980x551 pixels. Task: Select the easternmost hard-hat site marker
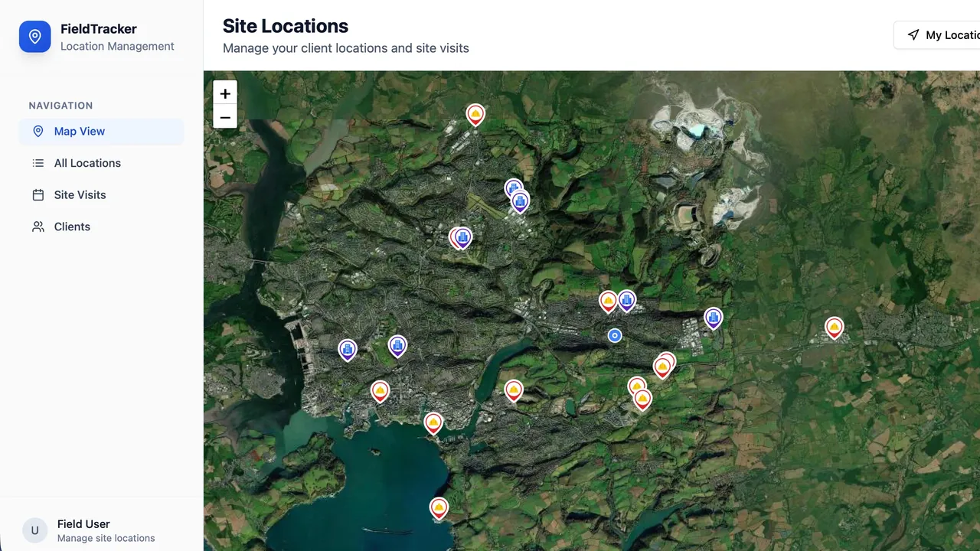(834, 328)
